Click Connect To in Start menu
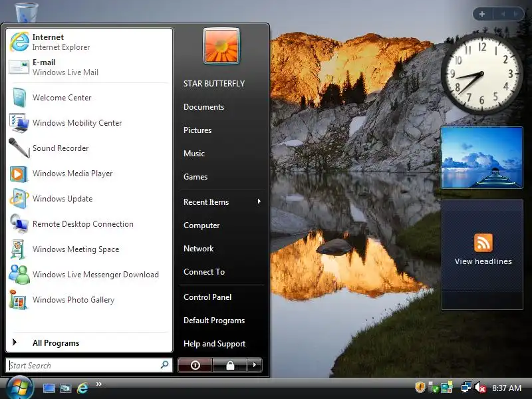The image size is (532, 399). tap(204, 272)
